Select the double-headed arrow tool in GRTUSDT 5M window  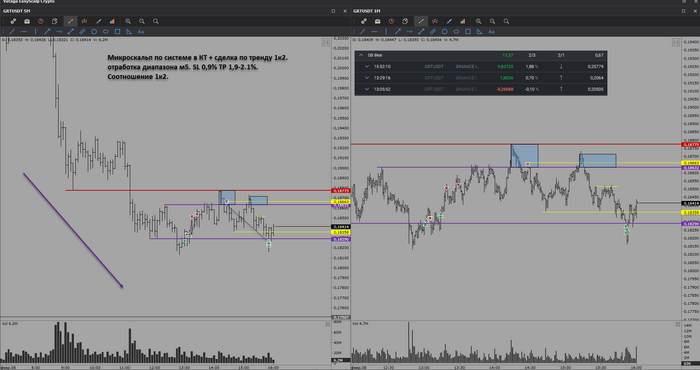click(71, 32)
